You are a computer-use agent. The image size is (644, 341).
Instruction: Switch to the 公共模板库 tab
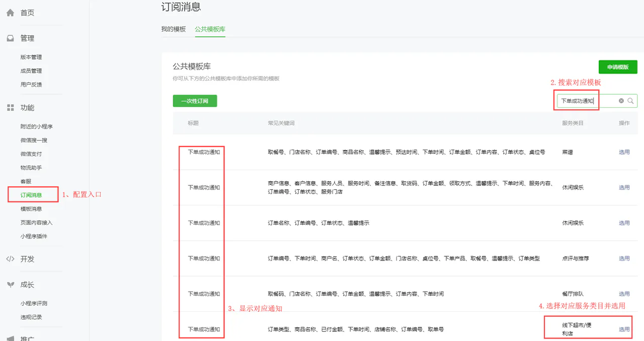point(210,29)
